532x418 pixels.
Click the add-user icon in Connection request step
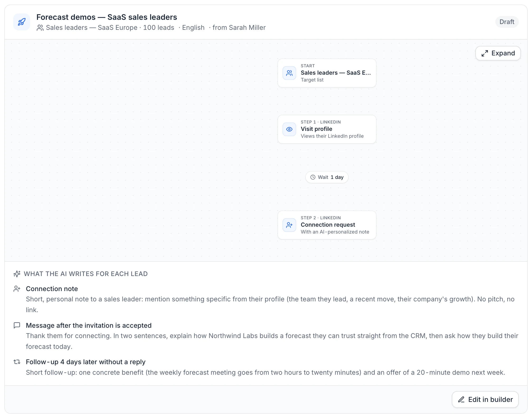(x=289, y=225)
